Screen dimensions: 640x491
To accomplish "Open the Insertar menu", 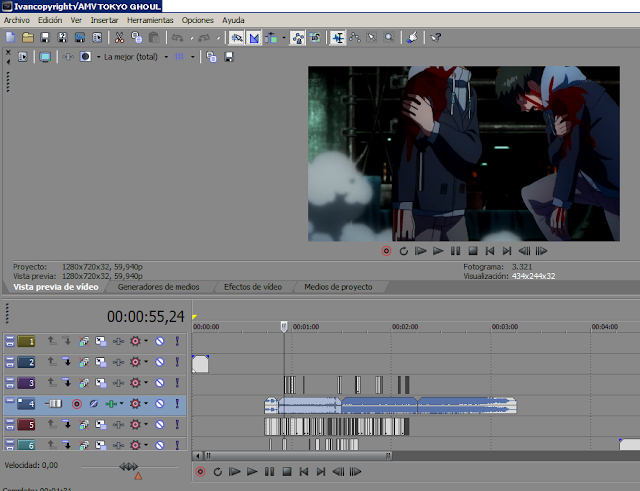I will [x=104, y=20].
